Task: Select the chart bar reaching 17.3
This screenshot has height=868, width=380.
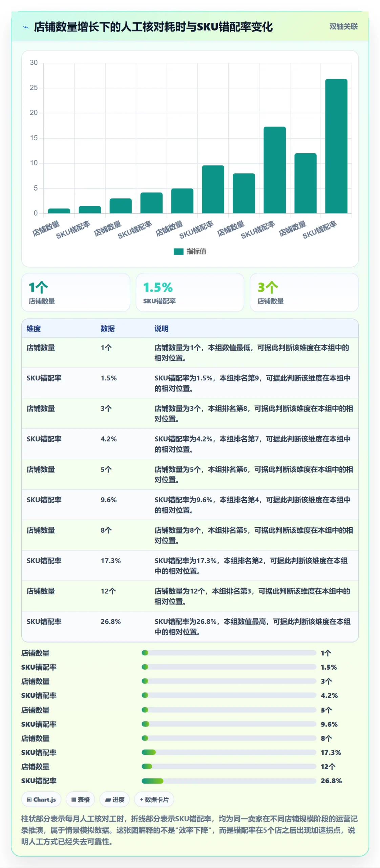Action: pos(274,170)
